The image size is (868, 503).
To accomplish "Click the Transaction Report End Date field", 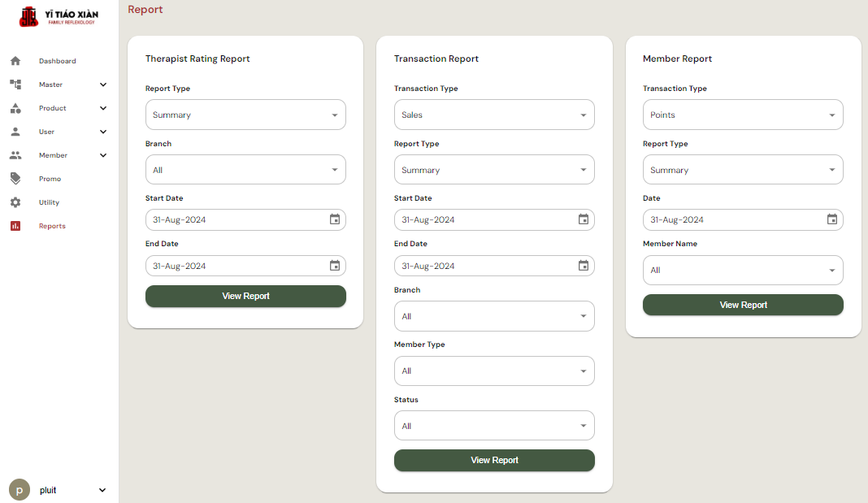I will 484,266.
